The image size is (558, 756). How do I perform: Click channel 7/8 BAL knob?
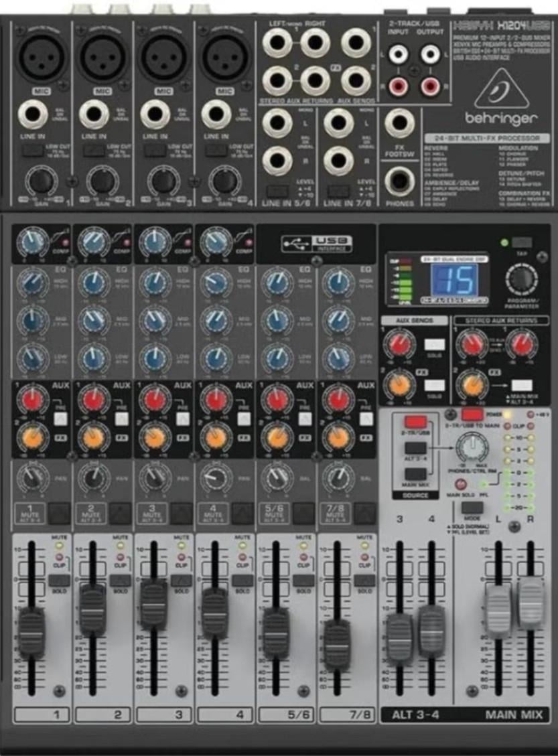(x=338, y=478)
